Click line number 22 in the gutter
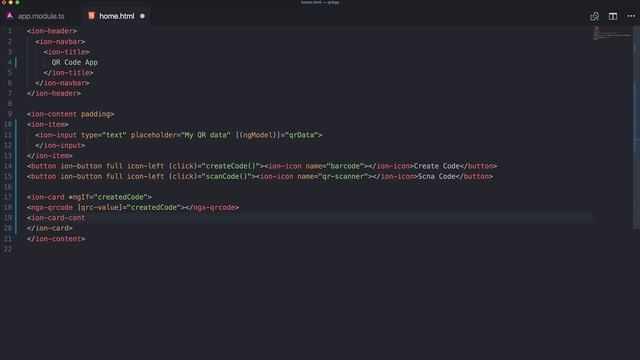 [8, 249]
